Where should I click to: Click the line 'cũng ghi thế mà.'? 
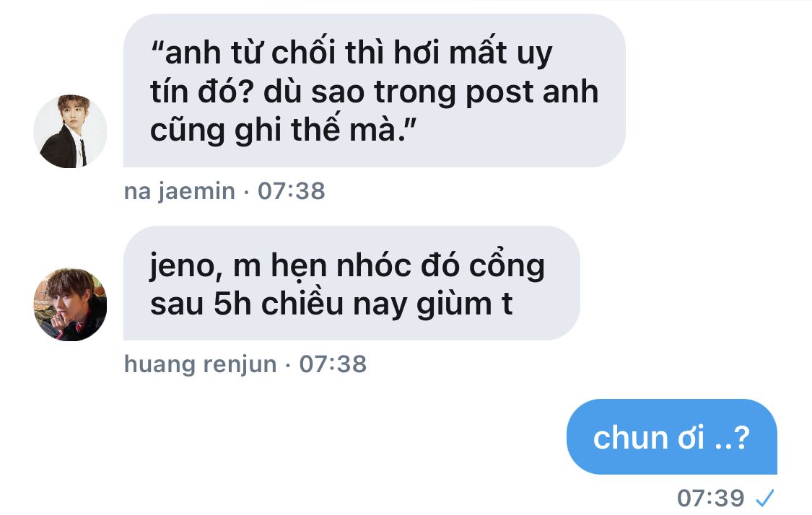coord(283,128)
